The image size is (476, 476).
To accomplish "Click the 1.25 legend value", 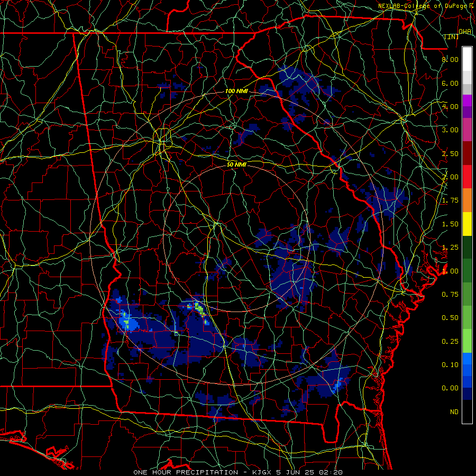I will 450,248.
